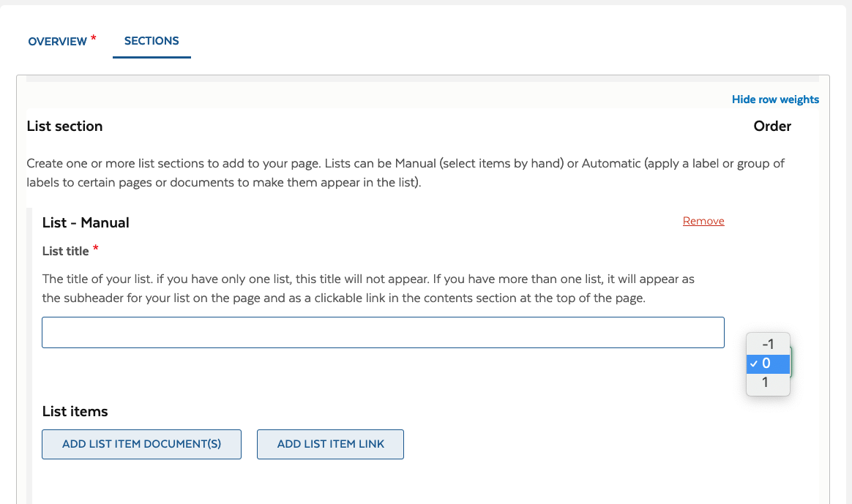Click the List items heading
Viewport: 852px width, 504px height.
click(75, 411)
